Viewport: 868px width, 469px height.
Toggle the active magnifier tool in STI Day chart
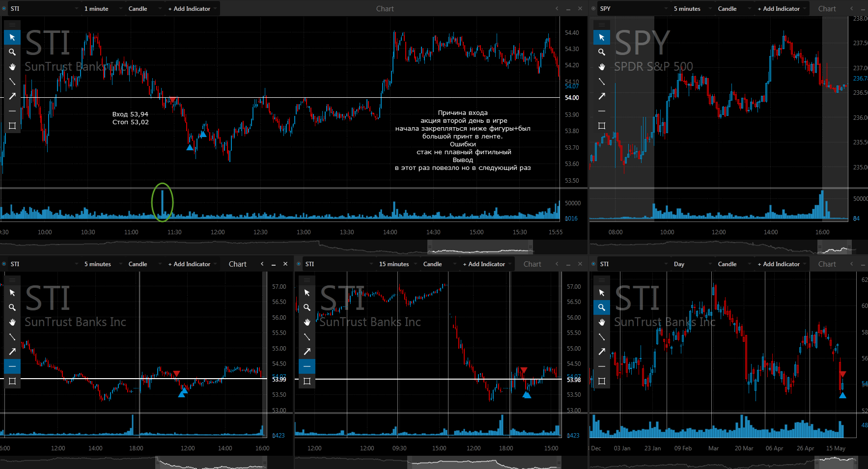coord(602,307)
